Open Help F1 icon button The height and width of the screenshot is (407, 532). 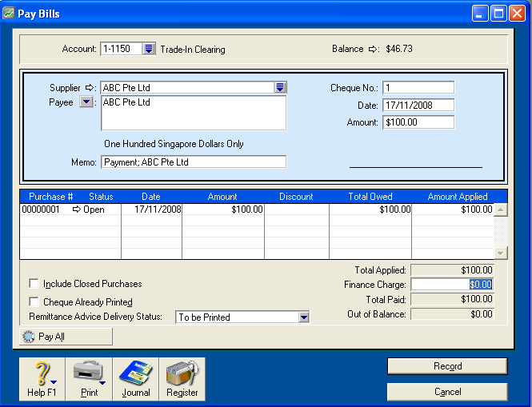pos(42,379)
